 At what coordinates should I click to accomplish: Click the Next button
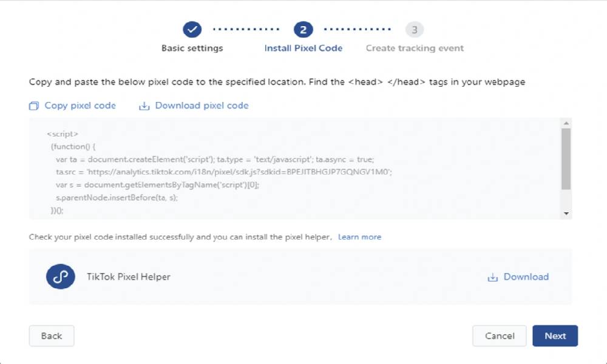pos(555,335)
